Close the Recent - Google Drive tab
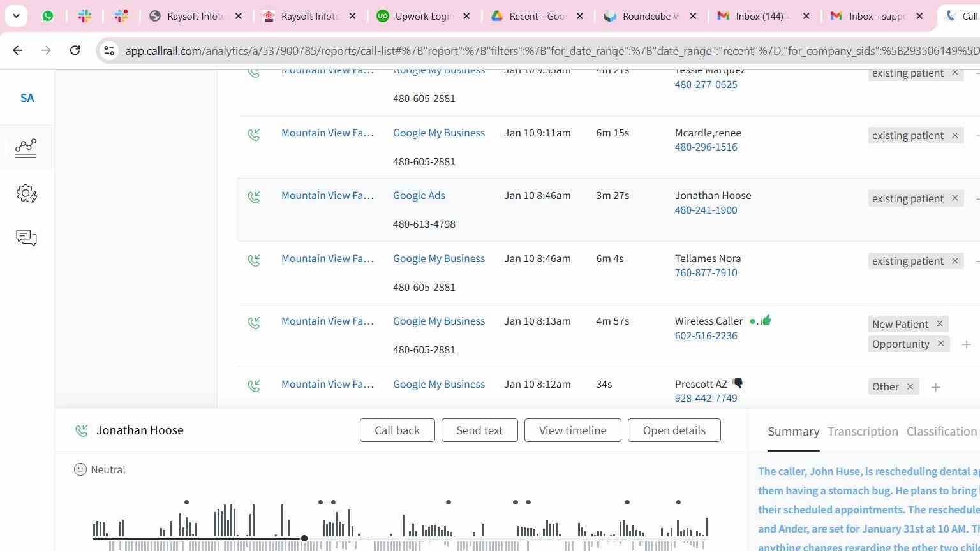 (x=579, y=16)
